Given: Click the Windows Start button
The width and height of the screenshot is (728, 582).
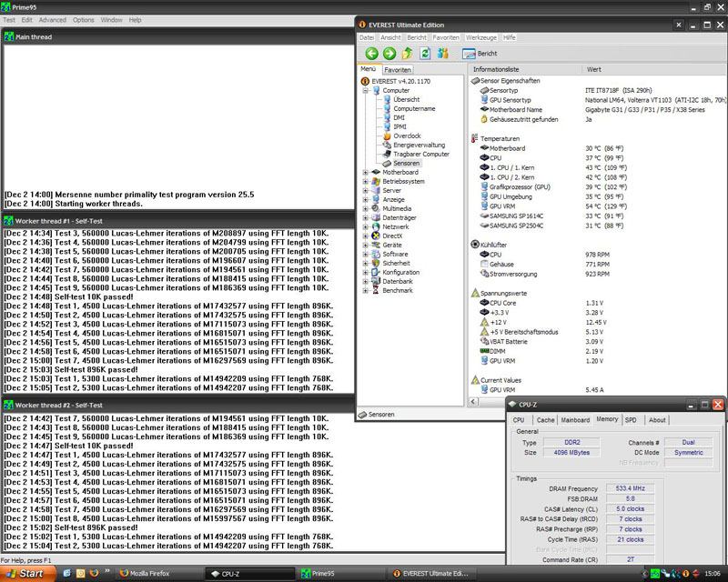Looking at the screenshot, I should coord(28,574).
